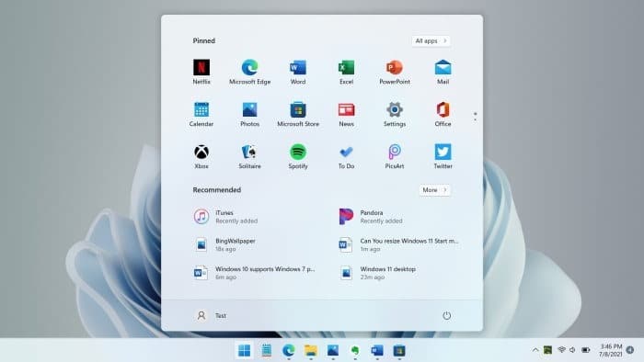
Task: Open the Netflix app
Action: (201, 72)
